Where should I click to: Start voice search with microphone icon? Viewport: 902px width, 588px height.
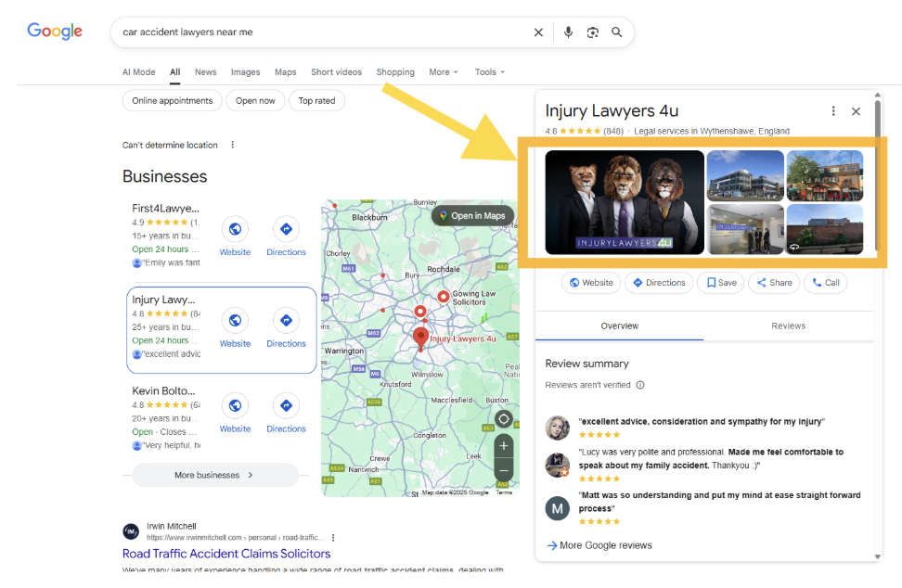tap(568, 32)
